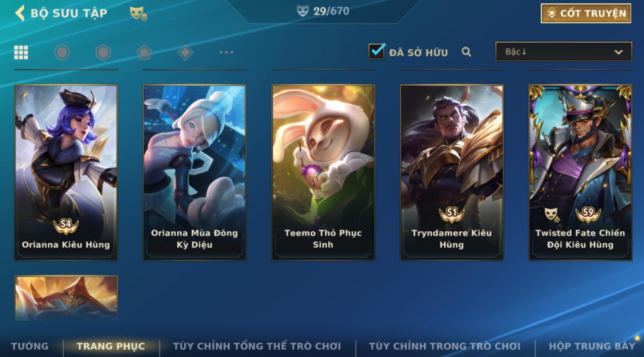Select Orianna Mùa Đông Kỳ Diệu skin

coord(195,173)
